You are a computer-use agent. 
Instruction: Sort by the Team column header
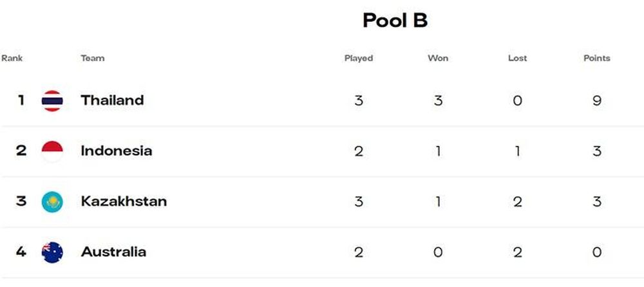click(x=92, y=58)
